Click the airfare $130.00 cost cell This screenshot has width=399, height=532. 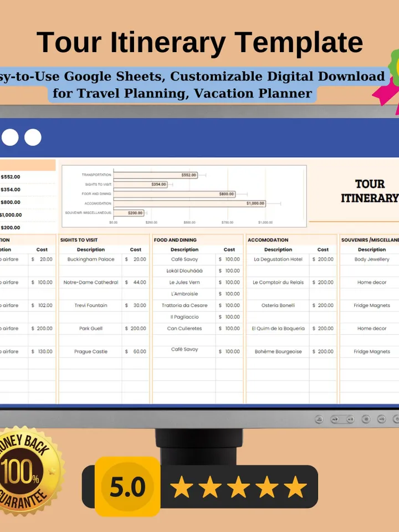(x=42, y=351)
